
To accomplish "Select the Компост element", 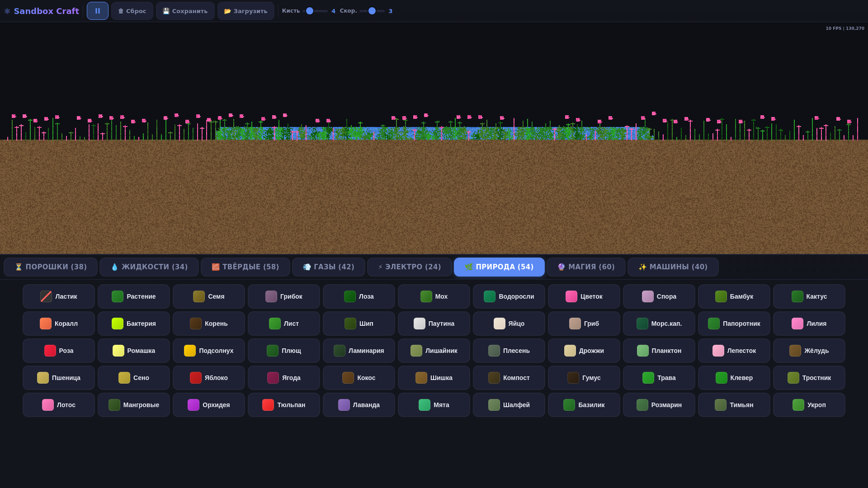I will tap(509, 378).
